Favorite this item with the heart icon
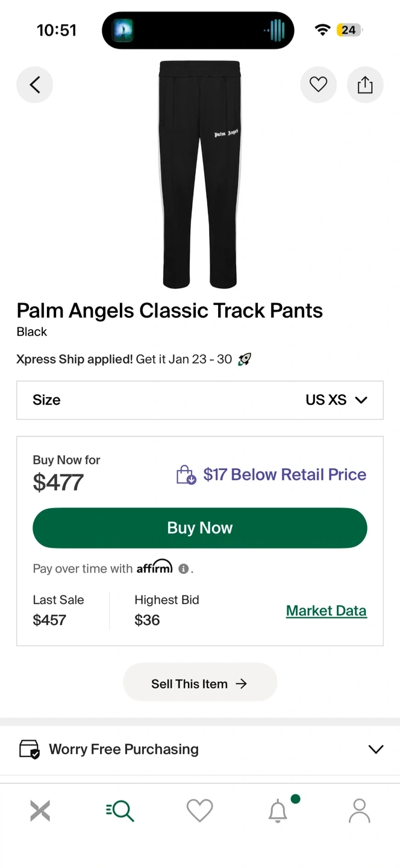 click(x=318, y=85)
